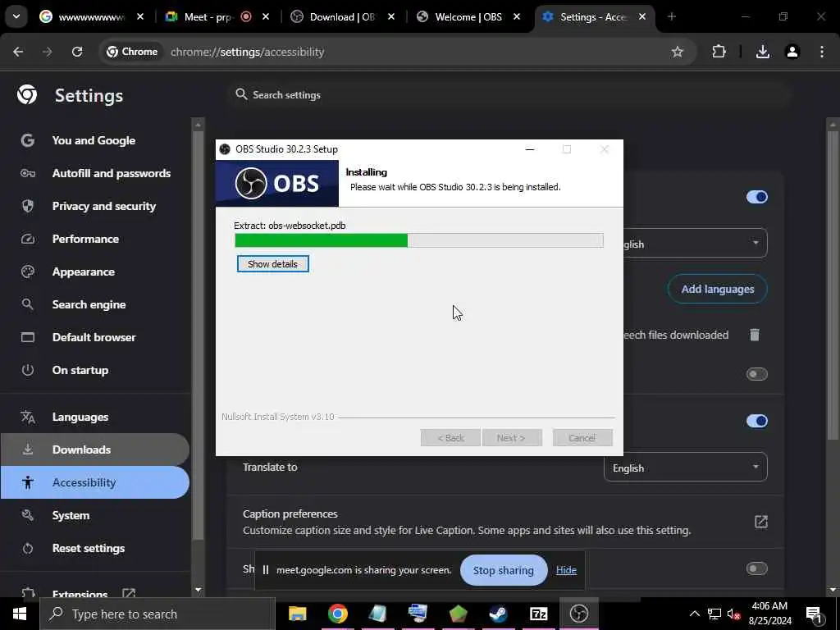
Task: Open 7-Zip taskbar icon
Action: point(538,614)
